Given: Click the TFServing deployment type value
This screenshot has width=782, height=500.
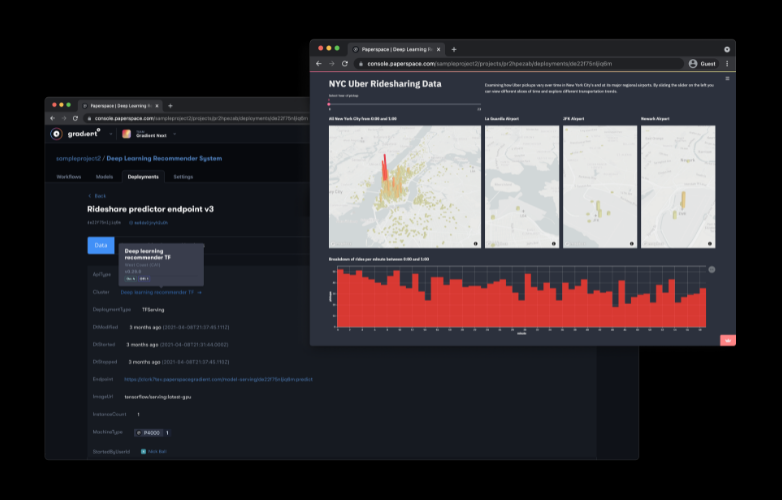Looking at the screenshot, I should [x=153, y=310].
